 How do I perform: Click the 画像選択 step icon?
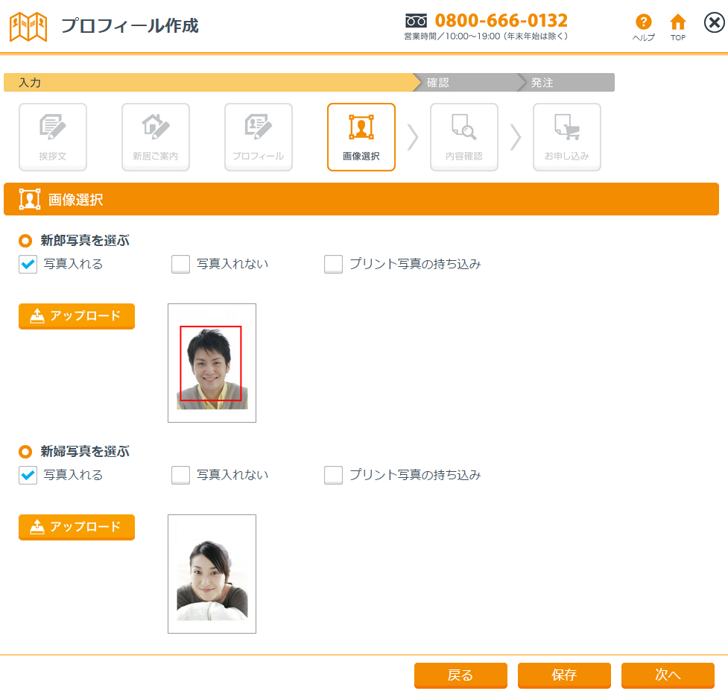coord(361,136)
